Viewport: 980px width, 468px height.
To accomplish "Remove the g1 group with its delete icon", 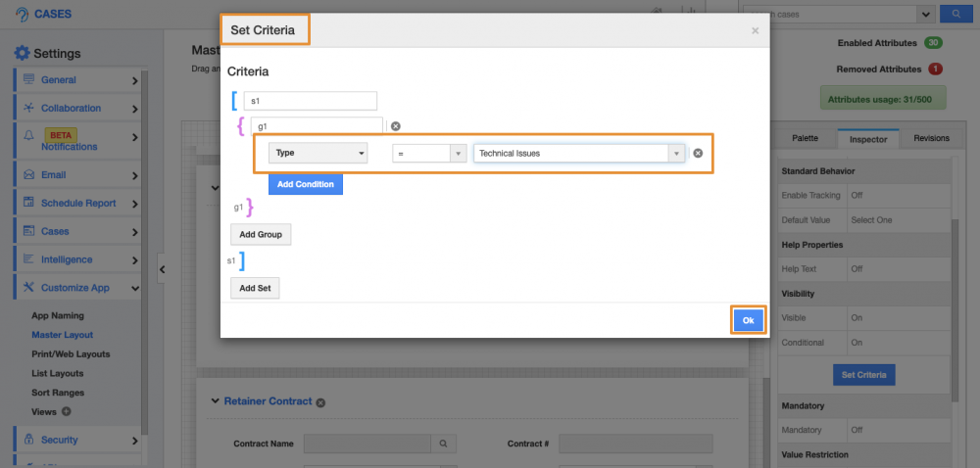I will pos(396,126).
